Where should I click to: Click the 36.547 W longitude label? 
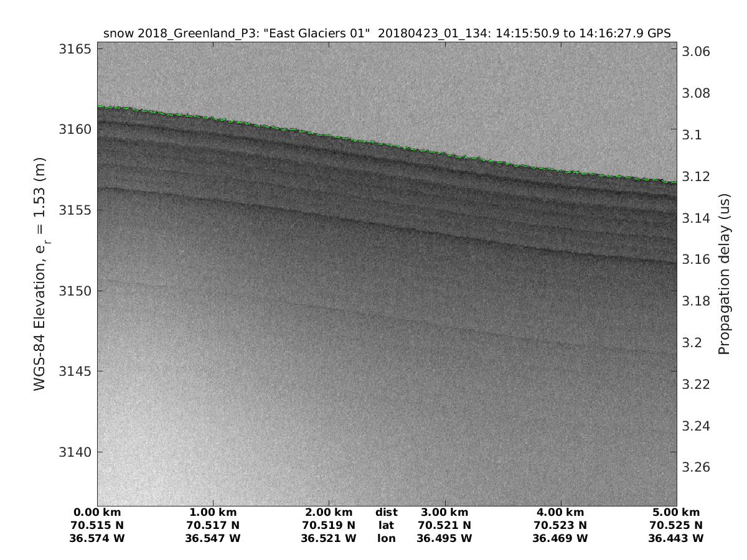(x=213, y=538)
